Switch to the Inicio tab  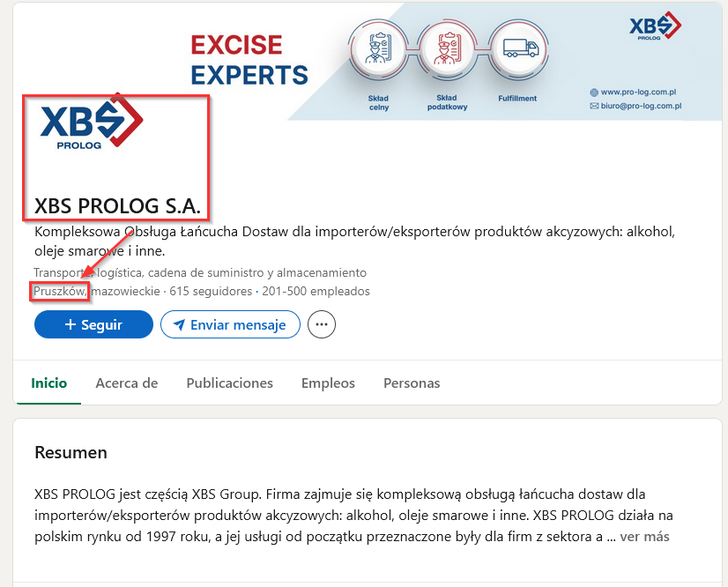point(48,383)
